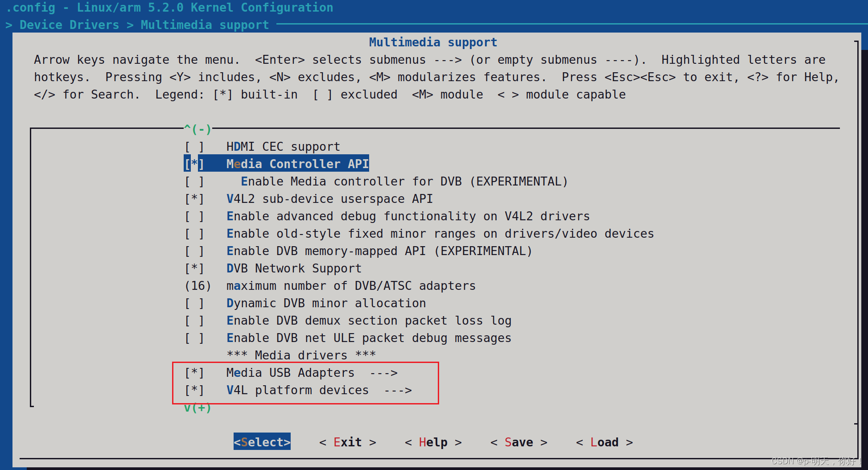The width and height of the screenshot is (868, 470).
Task: Open Help from the bottom bar
Action: coord(433,442)
